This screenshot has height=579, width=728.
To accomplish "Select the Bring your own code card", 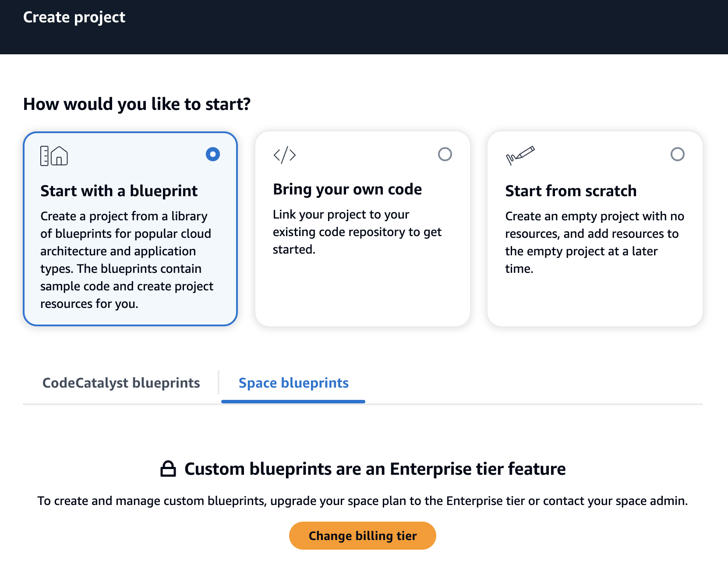I will [363, 228].
